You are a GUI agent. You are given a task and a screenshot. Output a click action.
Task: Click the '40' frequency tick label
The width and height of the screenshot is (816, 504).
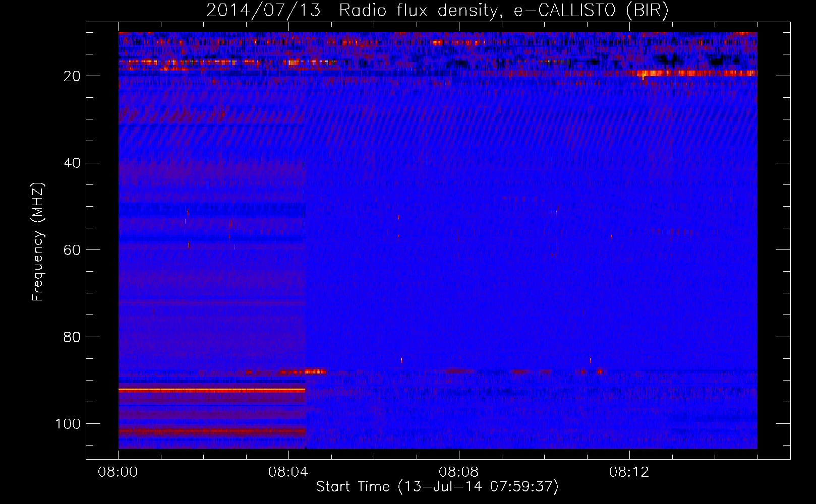tap(72, 163)
